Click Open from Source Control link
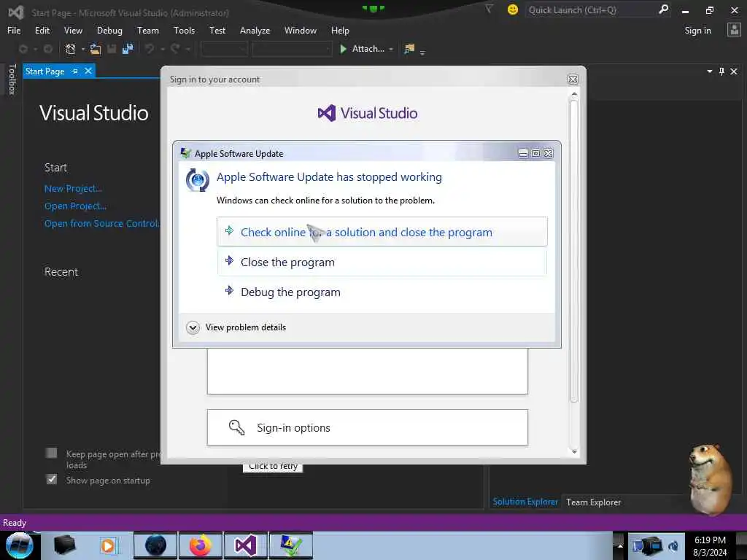 [102, 223]
